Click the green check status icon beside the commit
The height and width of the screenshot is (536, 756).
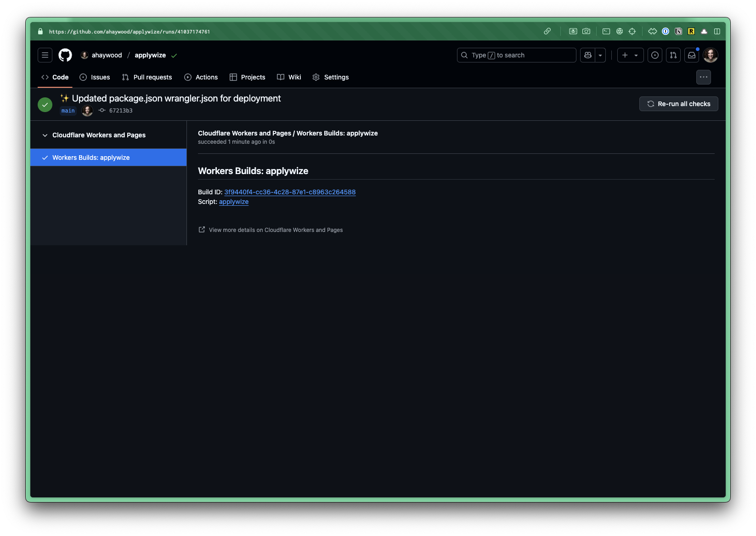click(45, 104)
